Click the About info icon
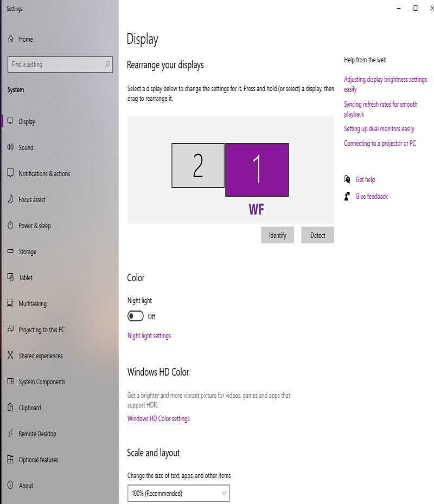 coord(11,485)
